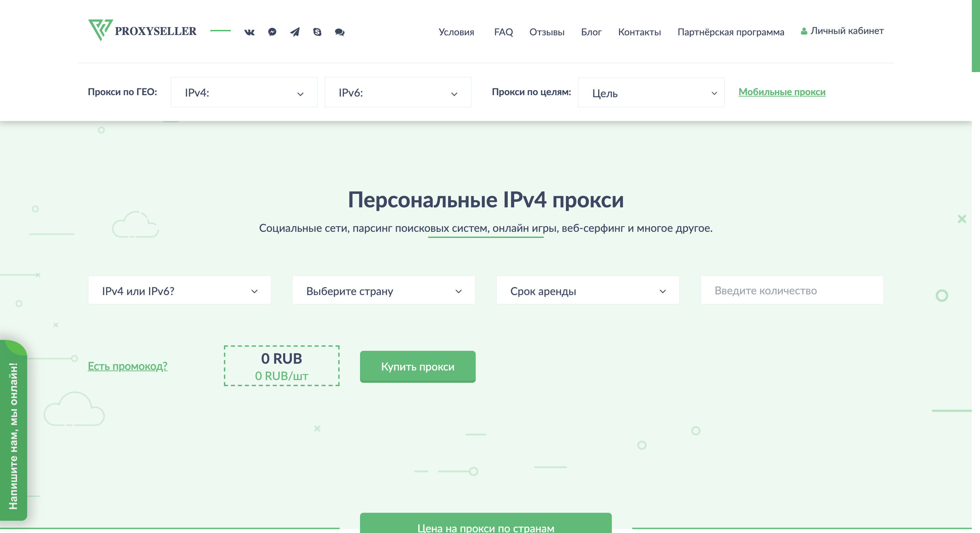The image size is (980, 533).
Task: Focus the Введите количество input field
Action: click(791, 290)
